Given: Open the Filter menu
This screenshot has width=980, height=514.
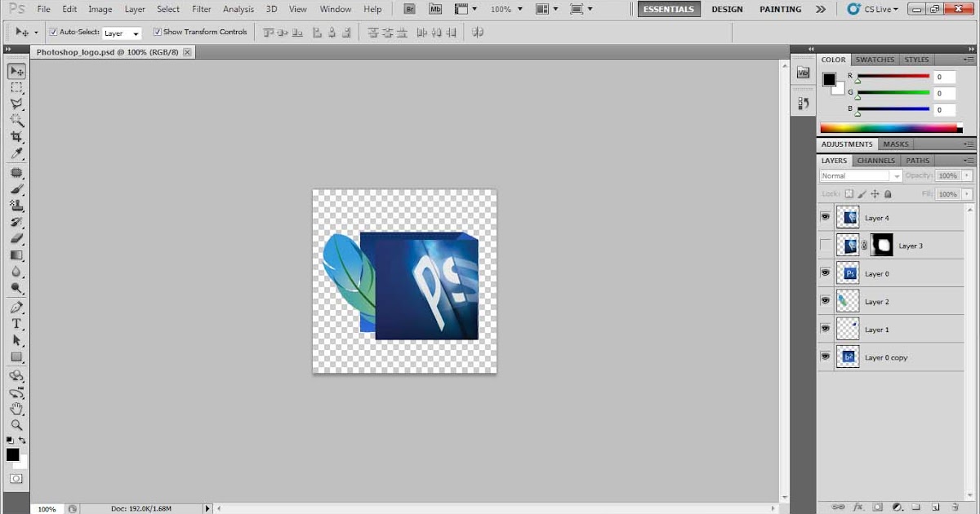Looking at the screenshot, I should [x=201, y=9].
